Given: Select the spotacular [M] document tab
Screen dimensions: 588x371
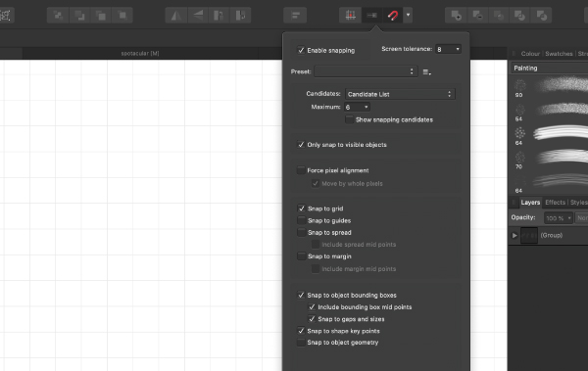Looking at the screenshot, I should [x=140, y=54].
